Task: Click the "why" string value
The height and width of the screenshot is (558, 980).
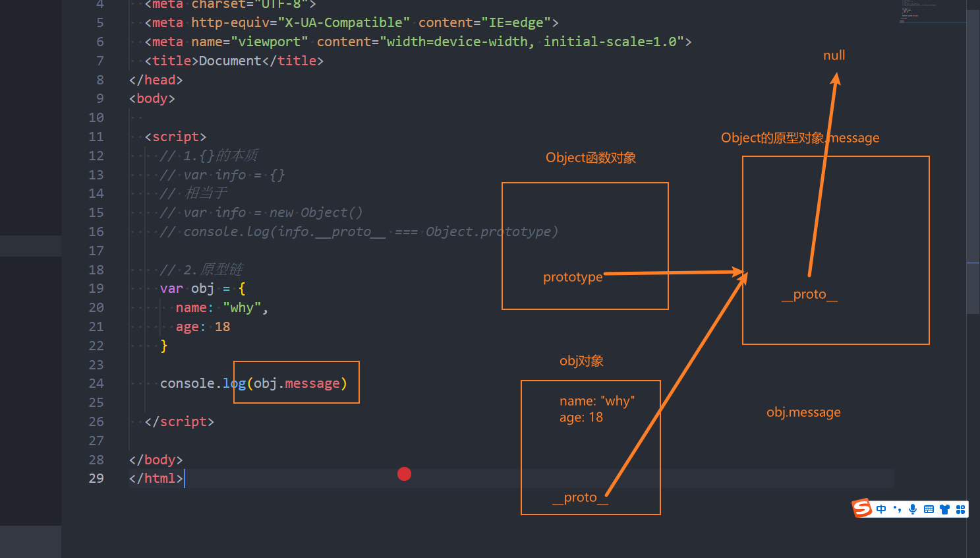Action: tap(242, 307)
